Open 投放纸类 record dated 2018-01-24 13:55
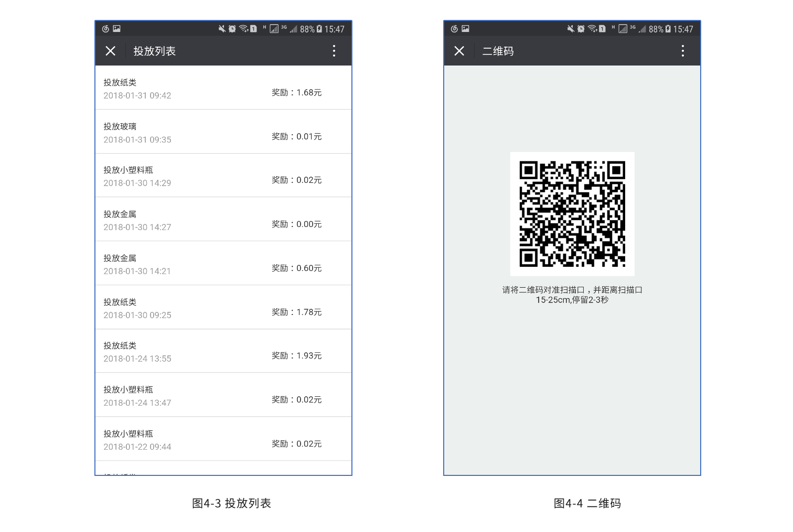The width and height of the screenshot is (793, 532). pyautogui.click(x=223, y=351)
